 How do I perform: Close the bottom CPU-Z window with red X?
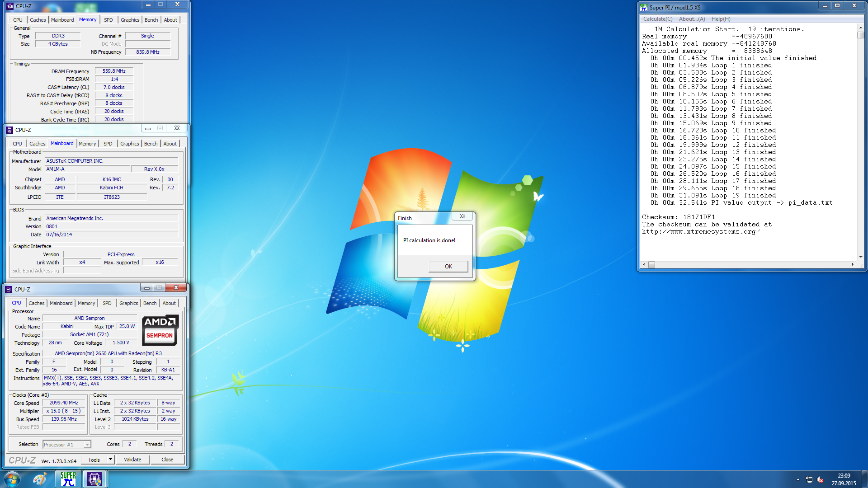pyautogui.click(x=176, y=287)
